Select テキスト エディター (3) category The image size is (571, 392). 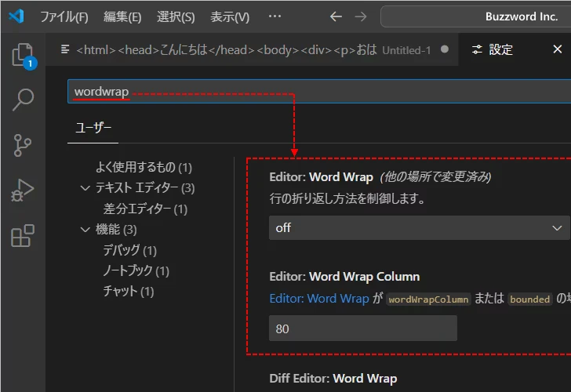(145, 188)
